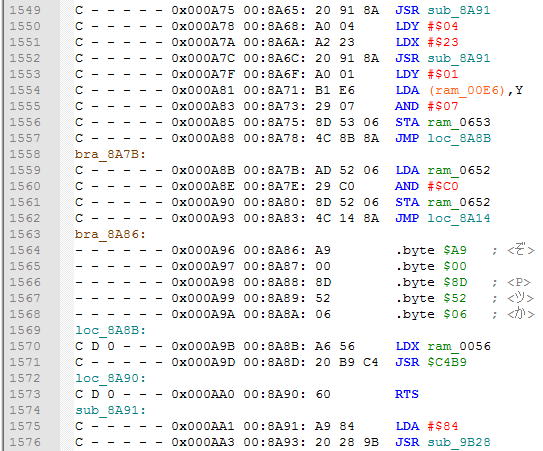Click the loc_8A90: label line
The image size is (543, 451).
click(110, 378)
